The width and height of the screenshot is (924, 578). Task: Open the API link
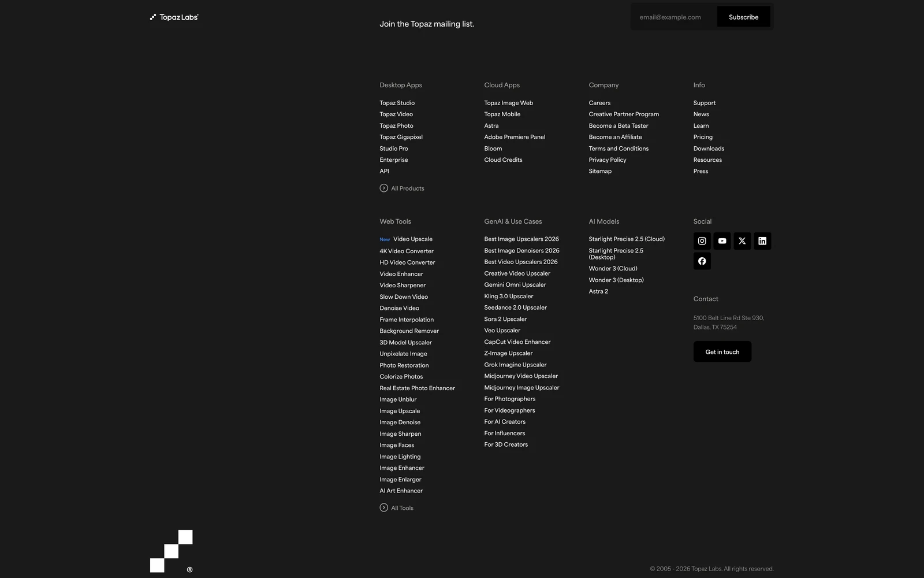(x=384, y=171)
